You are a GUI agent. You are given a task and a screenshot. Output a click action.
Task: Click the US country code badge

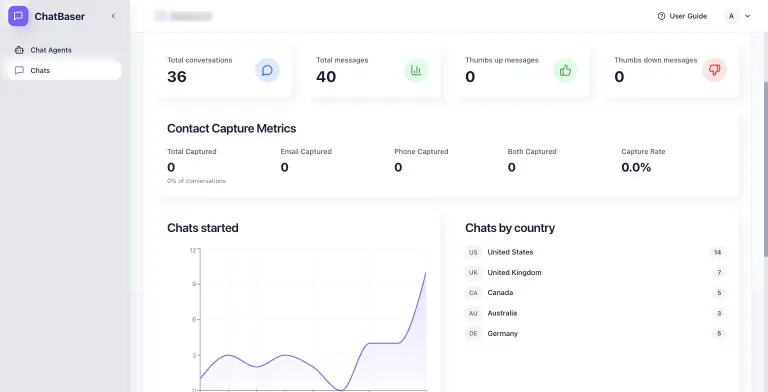point(473,252)
